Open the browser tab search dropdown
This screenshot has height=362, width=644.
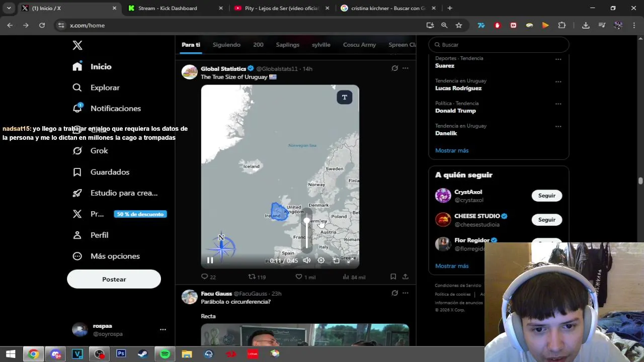click(x=9, y=8)
